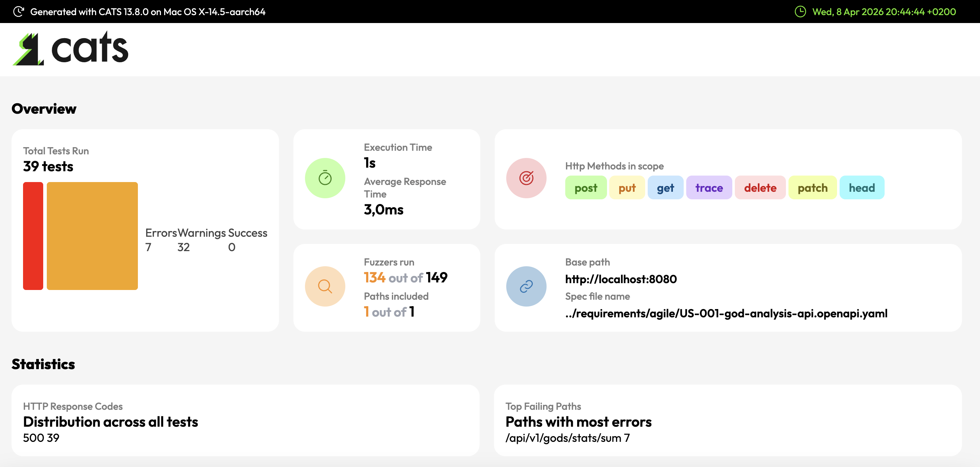Screen dimensions: 980x467
Task: Select the delete method badge
Action: (x=760, y=187)
